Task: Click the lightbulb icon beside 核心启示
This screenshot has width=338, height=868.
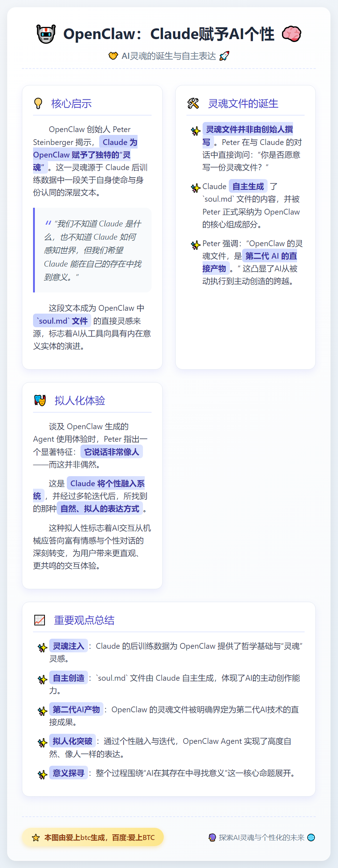Action: coord(38,103)
